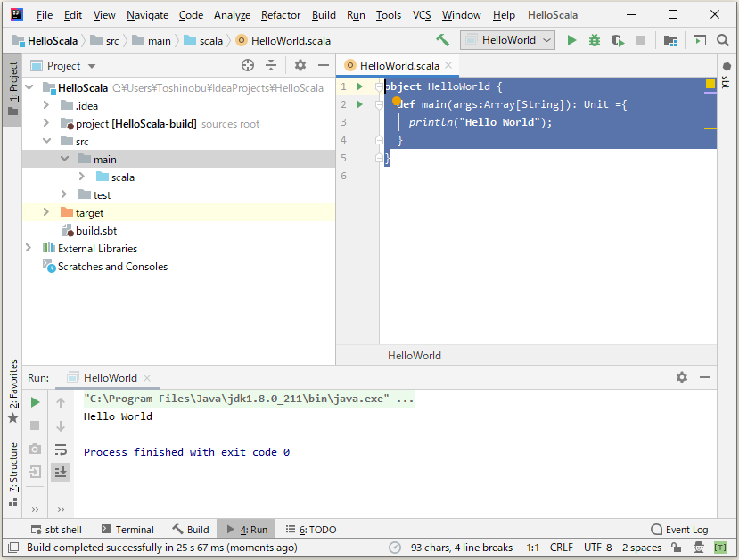Viewport: 739px width, 560px height.
Task: Open the Refactor menu
Action: click(x=281, y=15)
